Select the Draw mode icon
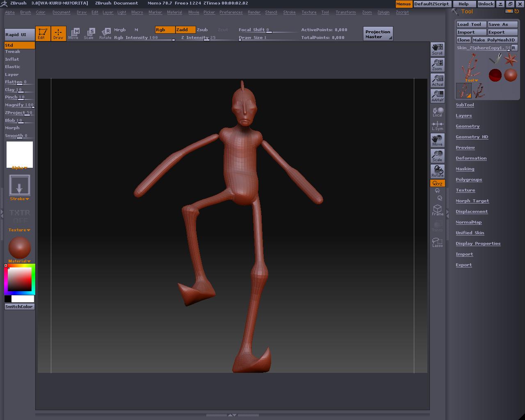 pyautogui.click(x=59, y=33)
